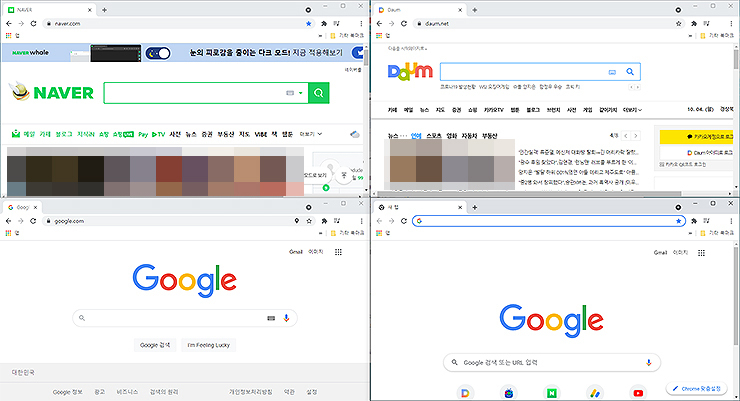
Task: Click the I'm Feeling Lucky button
Action: [x=208, y=345]
